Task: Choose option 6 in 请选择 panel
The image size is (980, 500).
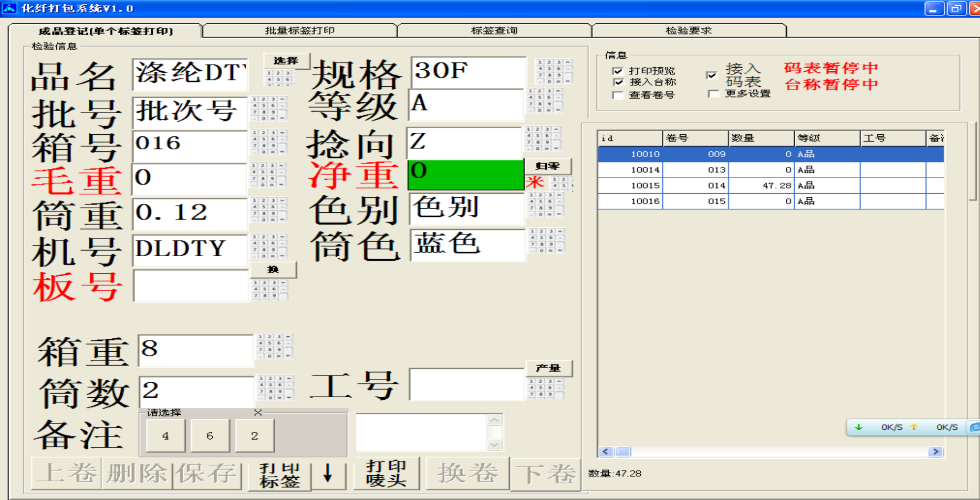Action: click(210, 435)
